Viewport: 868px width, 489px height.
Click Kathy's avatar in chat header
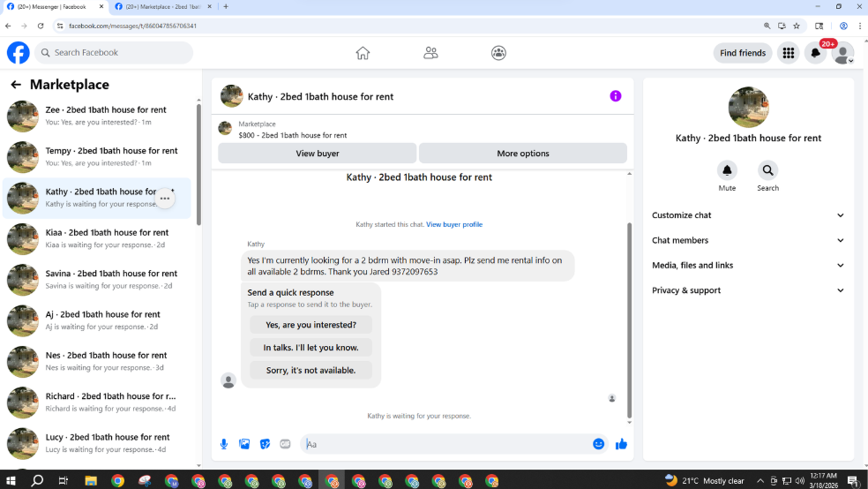pos(231,96)
